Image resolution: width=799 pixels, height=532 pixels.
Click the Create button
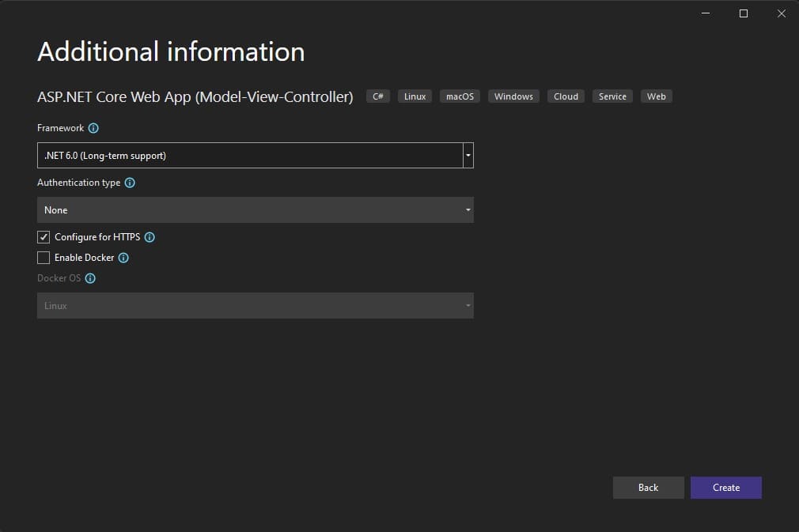coord(725,487)
